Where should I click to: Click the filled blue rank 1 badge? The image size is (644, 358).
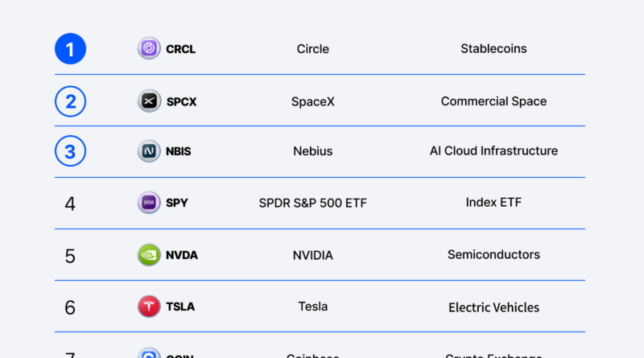click(x=70, y=49)
